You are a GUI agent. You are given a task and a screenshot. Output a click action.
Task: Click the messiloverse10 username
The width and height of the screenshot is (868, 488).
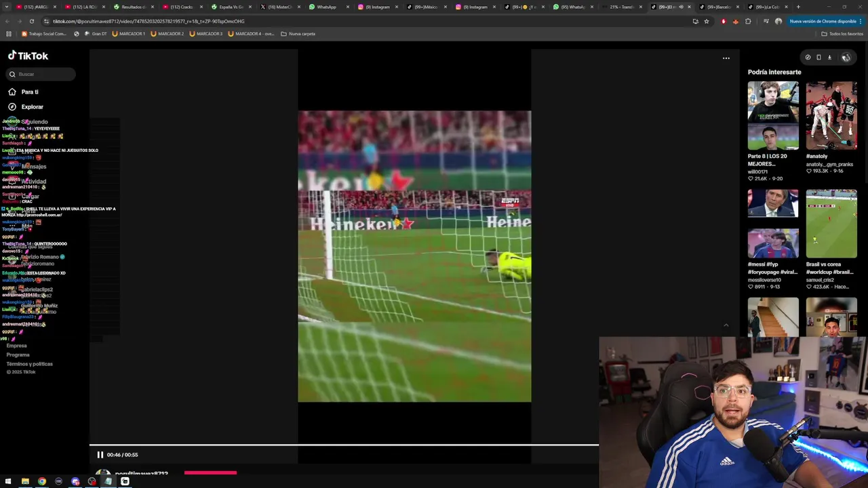pos(763,280)
